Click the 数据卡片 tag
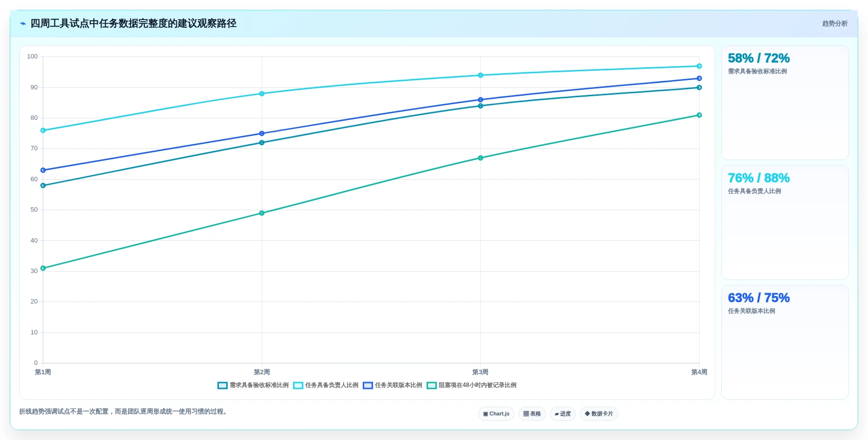Screen dimensions: 868x440 [599, 414]
